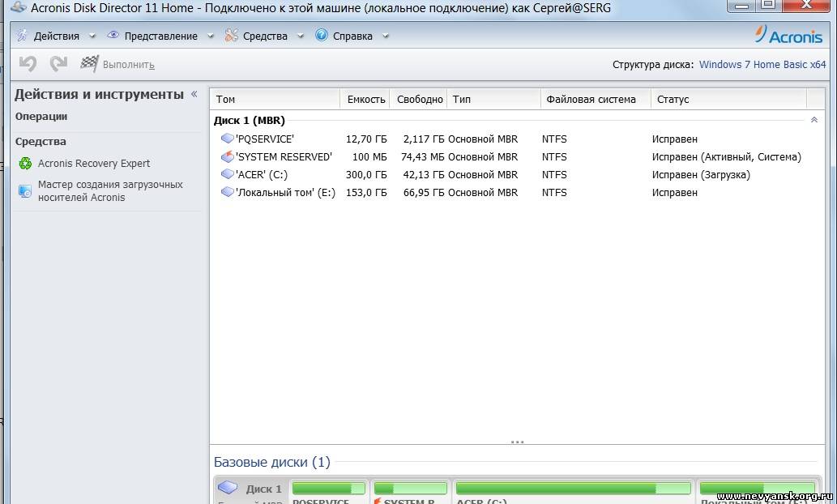Image resolution: width=837 pixels, height=504 pixels.
Task: Collapse the Диск 1 (MBR) group
Action: 814,120
